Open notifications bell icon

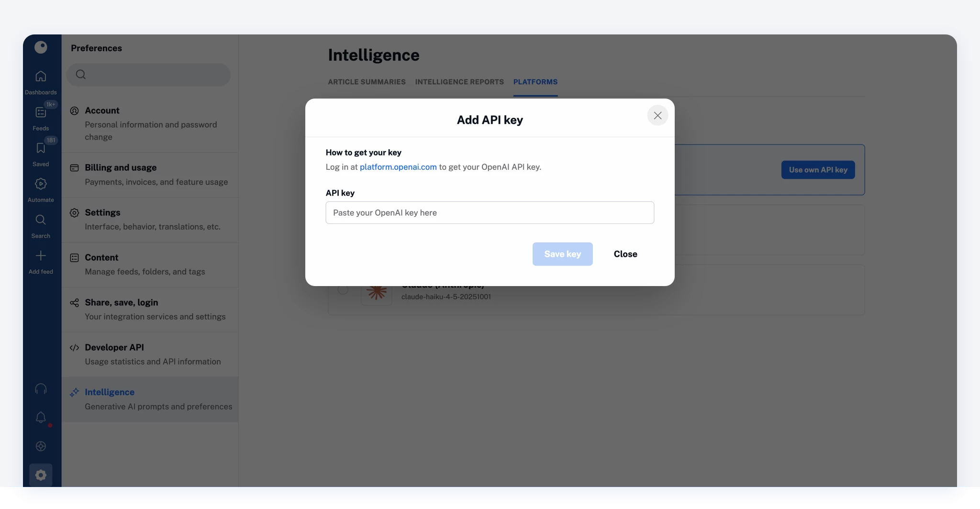(41, 418)
